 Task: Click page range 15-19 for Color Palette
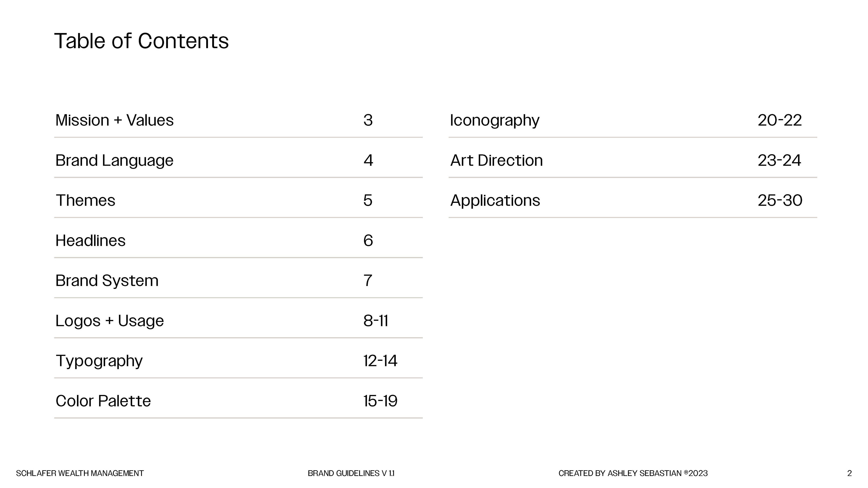380,401
